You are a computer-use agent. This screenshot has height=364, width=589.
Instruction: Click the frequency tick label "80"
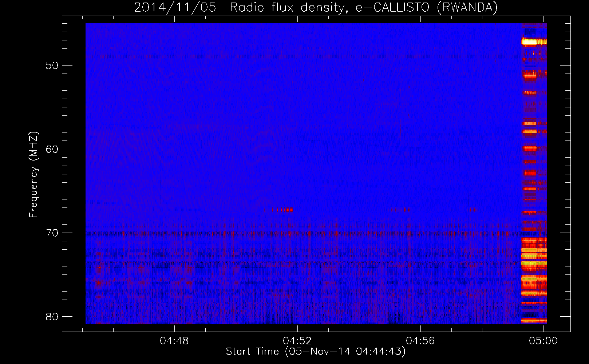52,317
